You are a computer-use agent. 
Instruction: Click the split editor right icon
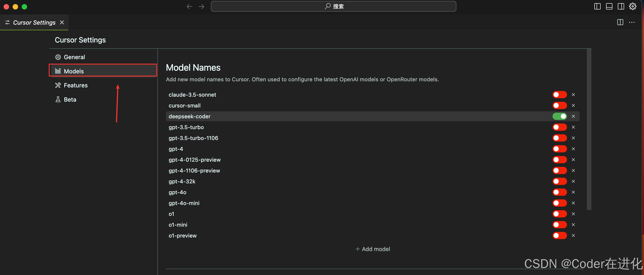pyautogui.click(x=620, y=22)
